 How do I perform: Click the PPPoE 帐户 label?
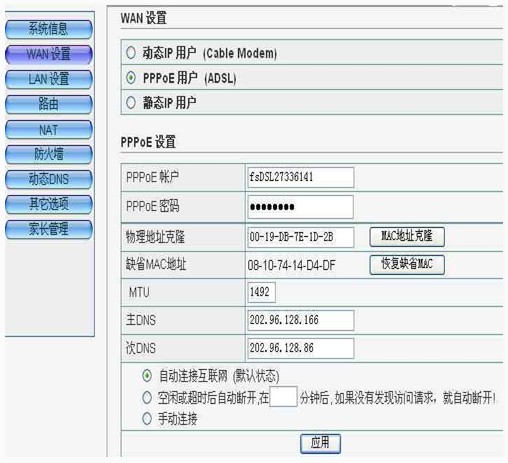pyautogui.click(x=152, y=177)
